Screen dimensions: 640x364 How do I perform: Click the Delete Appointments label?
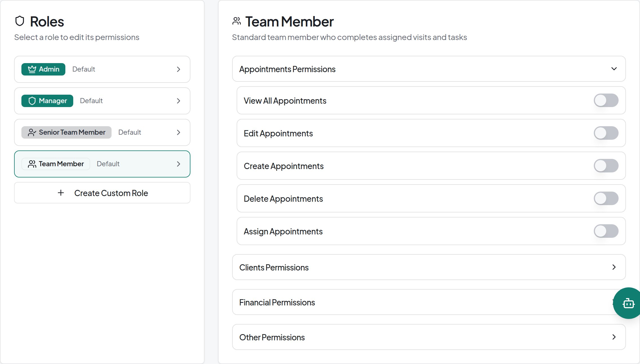[x=283, y=199]
